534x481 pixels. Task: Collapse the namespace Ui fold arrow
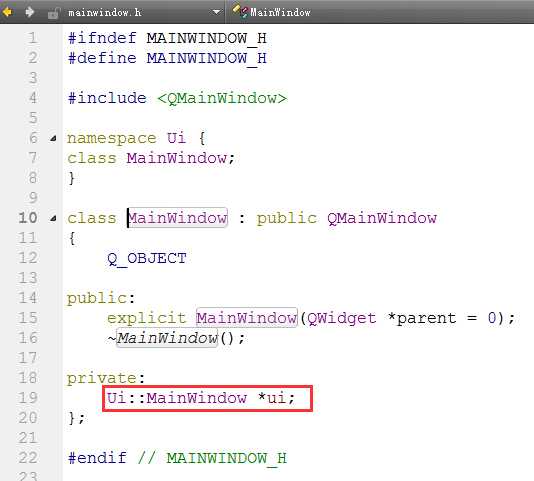[x=53, y=138]
